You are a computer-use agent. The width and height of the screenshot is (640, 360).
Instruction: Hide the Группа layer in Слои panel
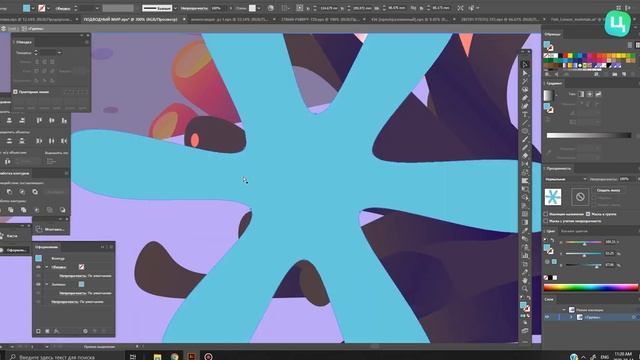tap(547, 317)
